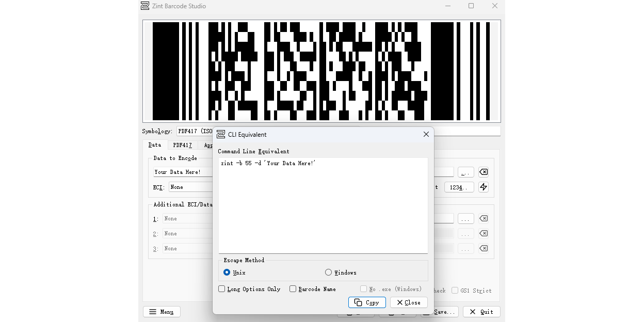Screen dimensions: 644x322
Task: Select the Data tab
Action: click(x=155, y=145)
